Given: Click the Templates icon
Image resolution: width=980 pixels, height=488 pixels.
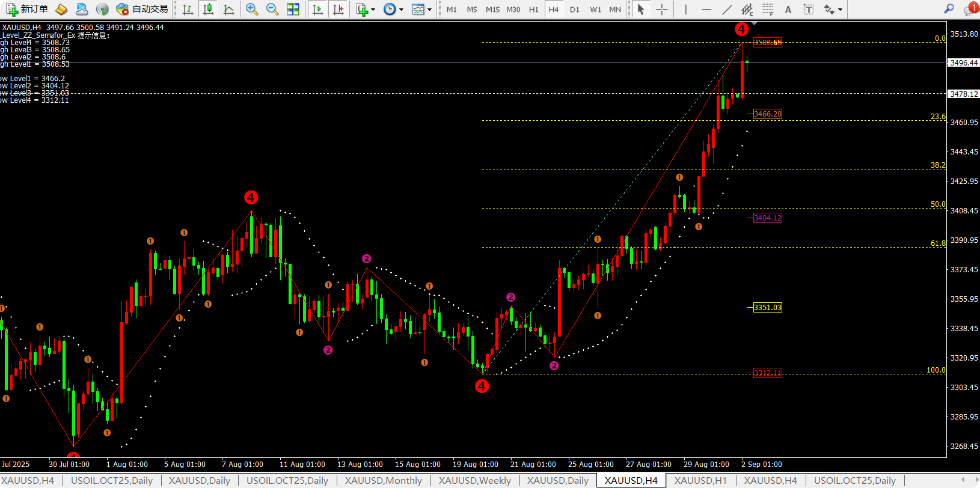Looking at the screenshot, I should click(x=418, y=9).
